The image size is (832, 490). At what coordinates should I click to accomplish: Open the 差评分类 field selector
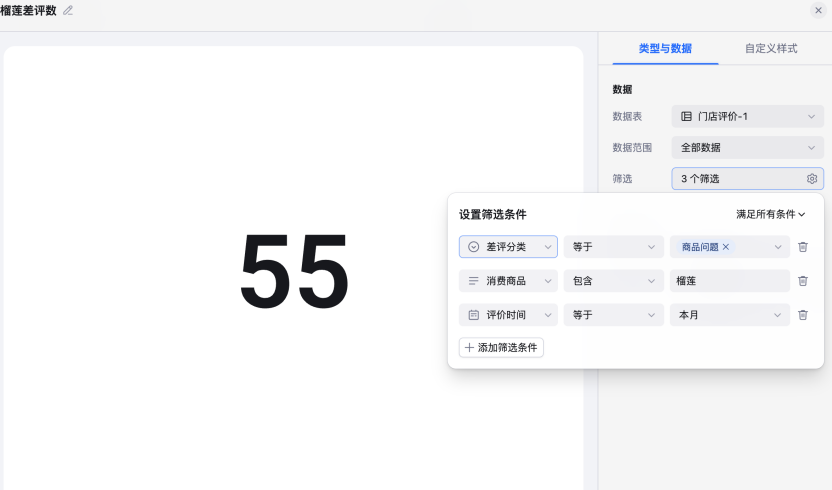508,247
